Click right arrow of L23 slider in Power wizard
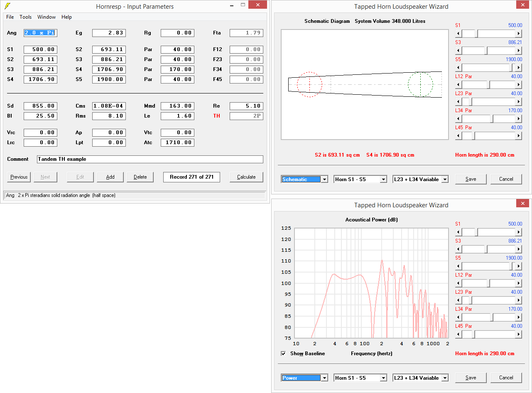532x393 pixels. click(519, 300)
